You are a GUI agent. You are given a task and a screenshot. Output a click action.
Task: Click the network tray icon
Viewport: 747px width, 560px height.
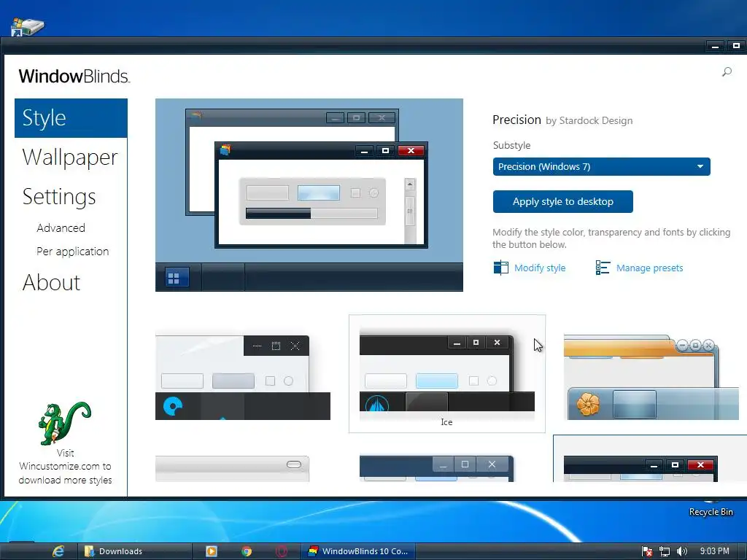tap(664, 551)
